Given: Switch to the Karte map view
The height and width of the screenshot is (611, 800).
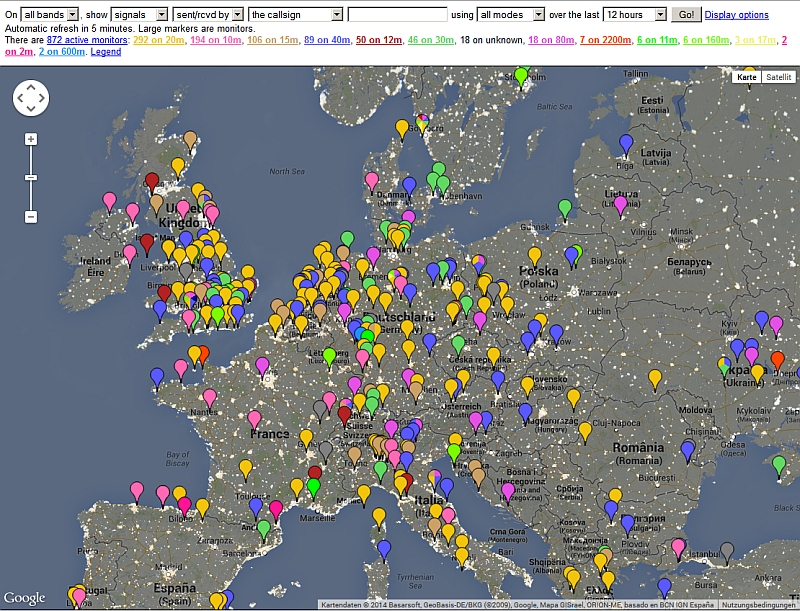Looking at the screenshot, I should (x=747, y=77).
